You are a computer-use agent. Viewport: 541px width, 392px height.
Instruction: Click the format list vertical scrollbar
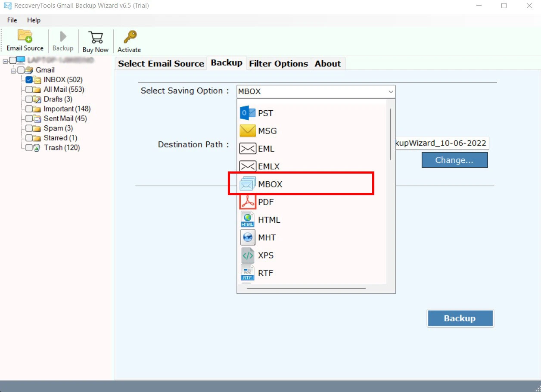click(x=391, y=134)
